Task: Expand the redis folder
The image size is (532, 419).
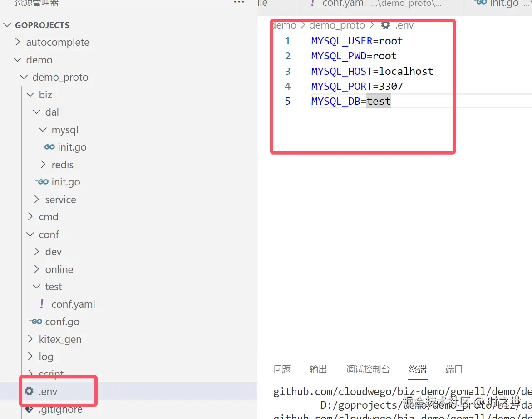Action: point(43,164)
